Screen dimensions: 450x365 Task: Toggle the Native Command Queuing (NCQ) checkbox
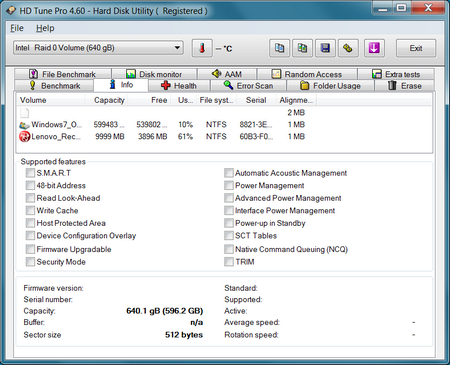[229, 249]
